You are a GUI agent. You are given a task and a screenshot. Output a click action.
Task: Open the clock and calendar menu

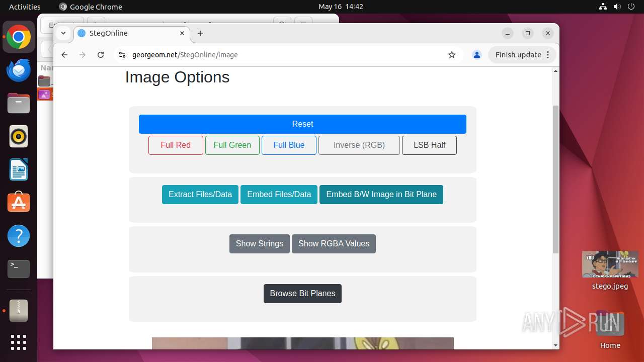click(341, 7)
